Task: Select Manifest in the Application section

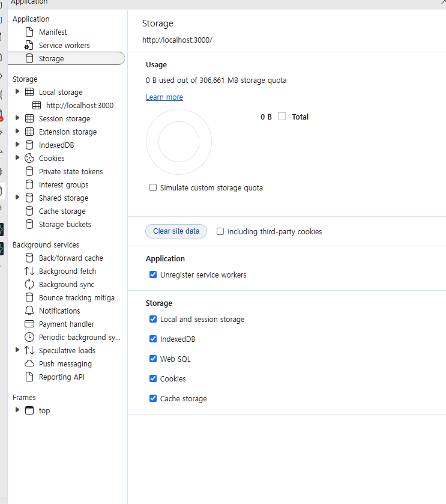Action: (x=53, y=32)
